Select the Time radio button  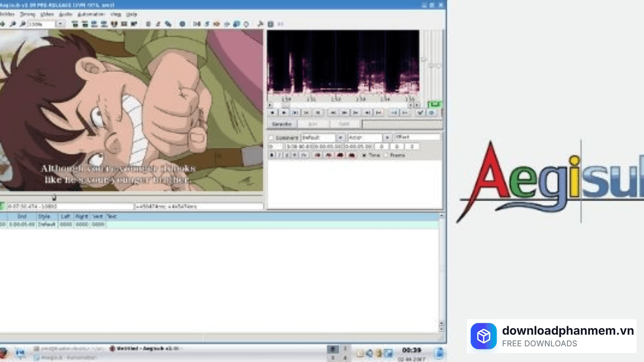pos(365,155)
